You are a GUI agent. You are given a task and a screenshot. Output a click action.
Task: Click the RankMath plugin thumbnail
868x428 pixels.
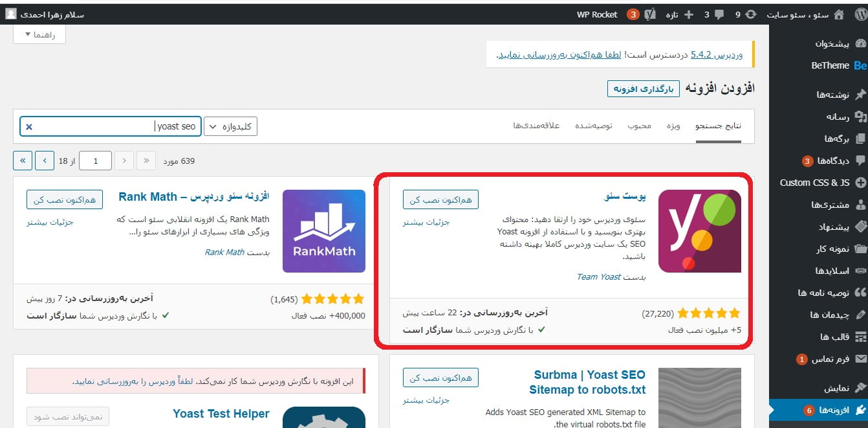pyautogui.click(x=324, y=231)
